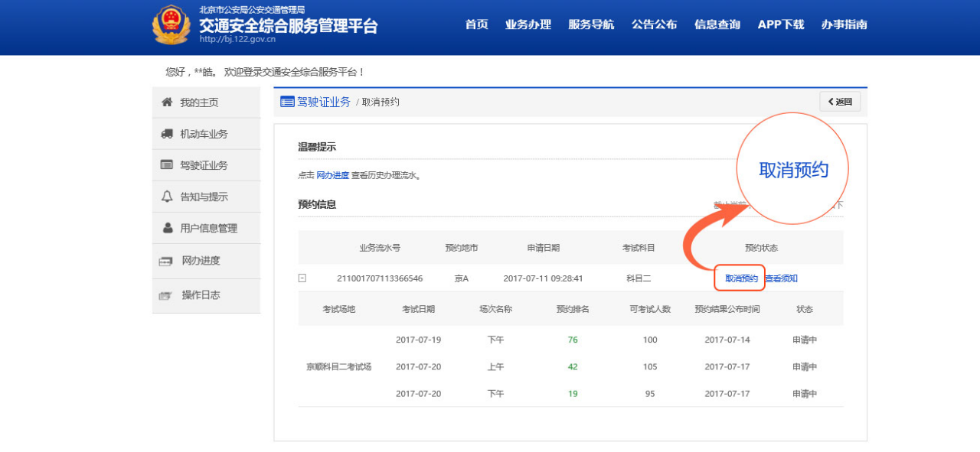Open the 业务办理 top menu
The height and width of the screenshot is (452, 980).
(x=528, y=24)
